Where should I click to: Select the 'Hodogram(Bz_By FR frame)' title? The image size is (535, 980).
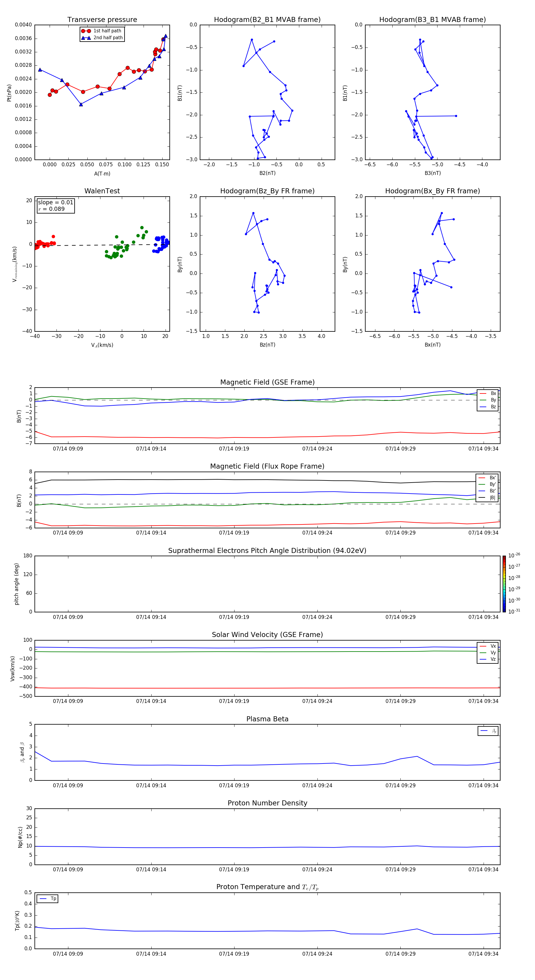(x=267, y=191)
